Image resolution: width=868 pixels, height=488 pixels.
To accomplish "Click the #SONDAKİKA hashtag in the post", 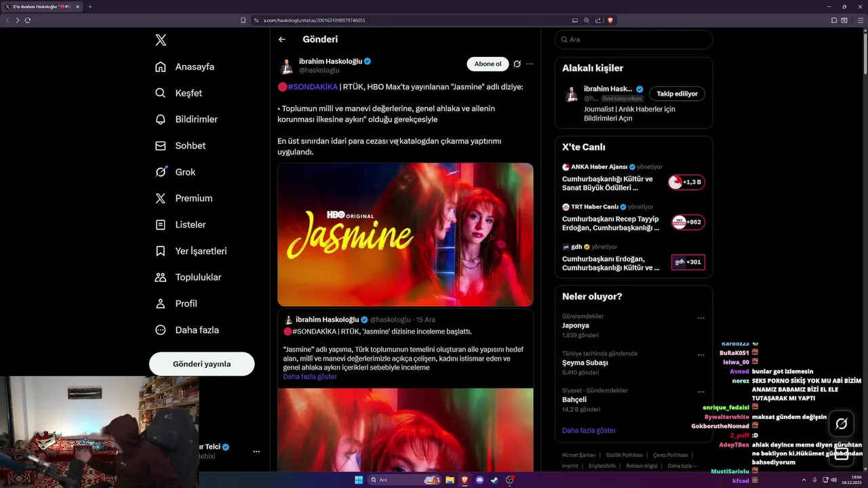I will point(313,87).
